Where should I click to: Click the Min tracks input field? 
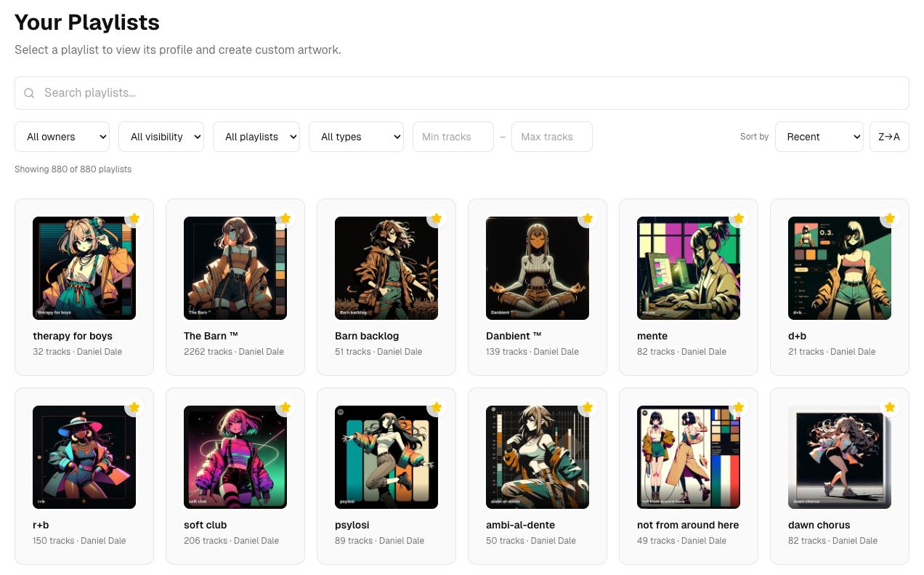pyautogui.click(x=453, y=137)
